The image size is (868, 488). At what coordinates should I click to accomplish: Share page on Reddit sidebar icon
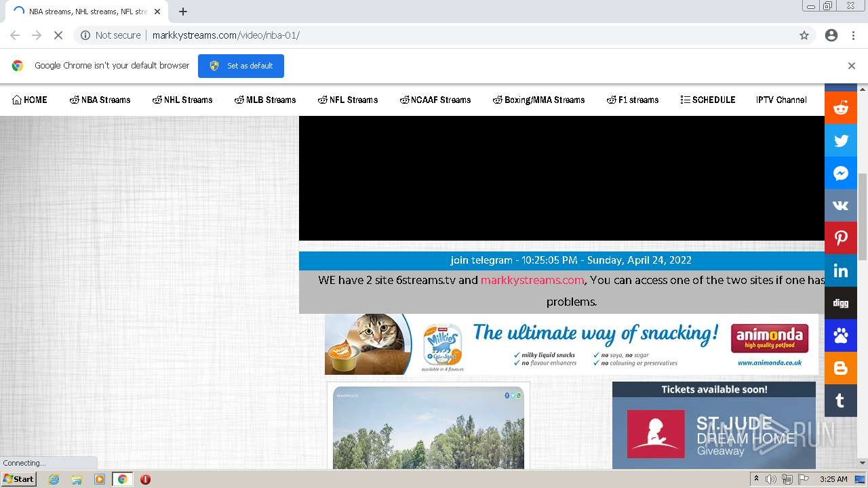(x=841, y=108)
